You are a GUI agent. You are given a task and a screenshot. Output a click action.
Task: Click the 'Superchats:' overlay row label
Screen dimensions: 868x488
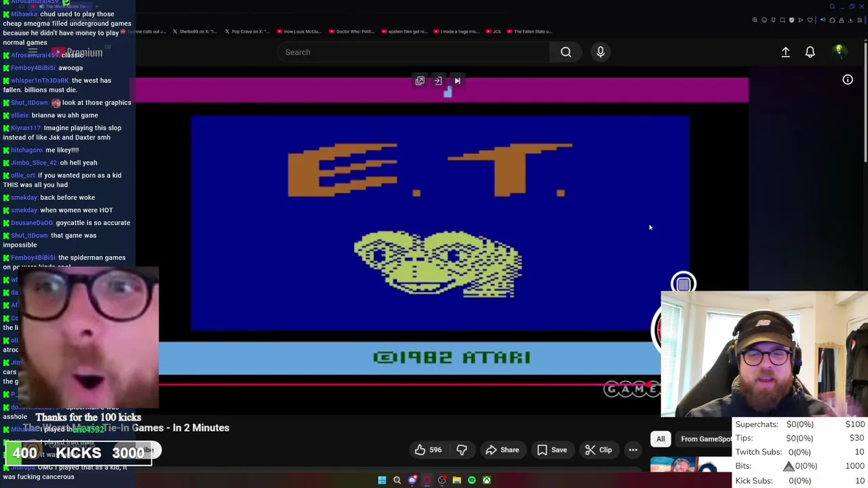pos(757,424)
